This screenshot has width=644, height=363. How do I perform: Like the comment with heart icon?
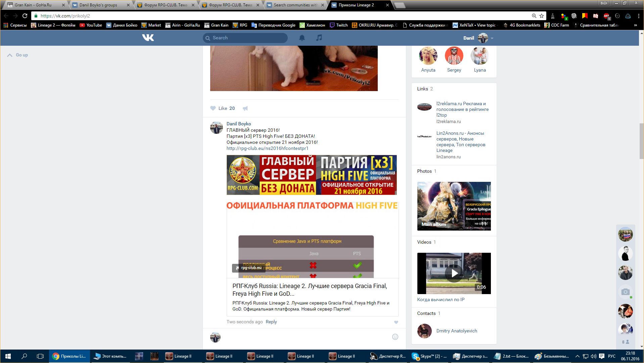(x=396, y=322)
